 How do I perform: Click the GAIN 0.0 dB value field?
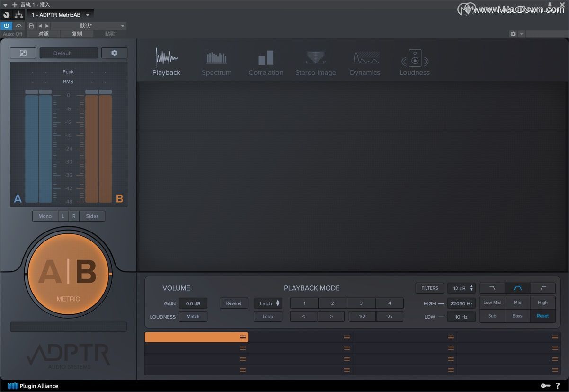(193, 303)
